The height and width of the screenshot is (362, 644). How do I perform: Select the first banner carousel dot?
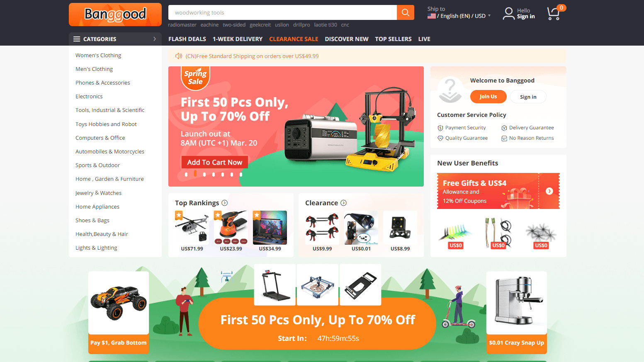coord(186,175)
